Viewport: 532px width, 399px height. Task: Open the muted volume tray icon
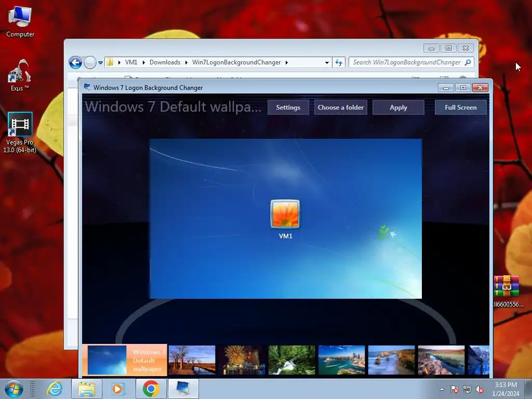tap(480, 389)
